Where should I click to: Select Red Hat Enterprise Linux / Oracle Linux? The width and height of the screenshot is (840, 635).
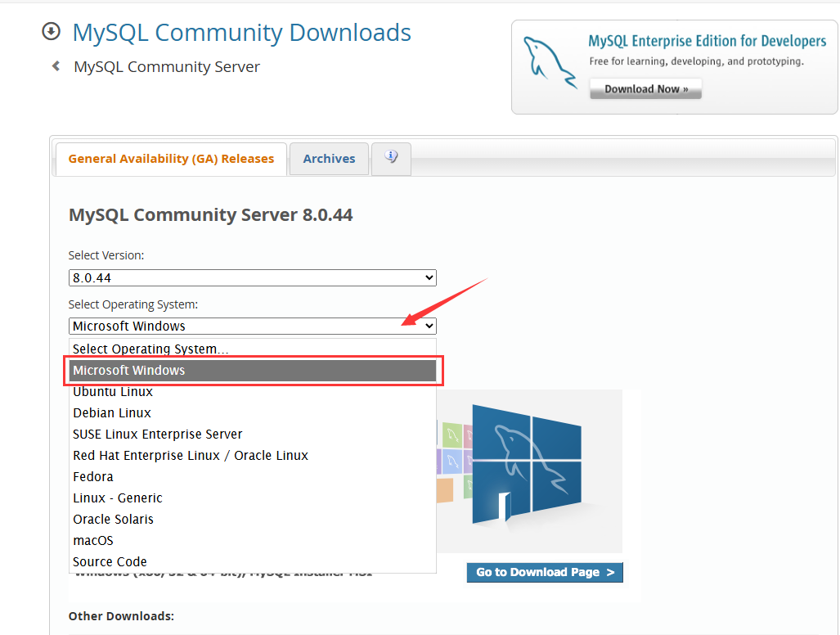click(x=252, y=456)
